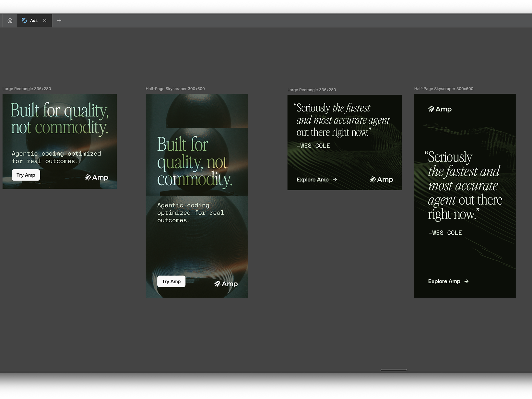The height and width of the screenshot is (399, 532).
Task: Select Amp logo in rectangle quote ad
Action: 381,180
